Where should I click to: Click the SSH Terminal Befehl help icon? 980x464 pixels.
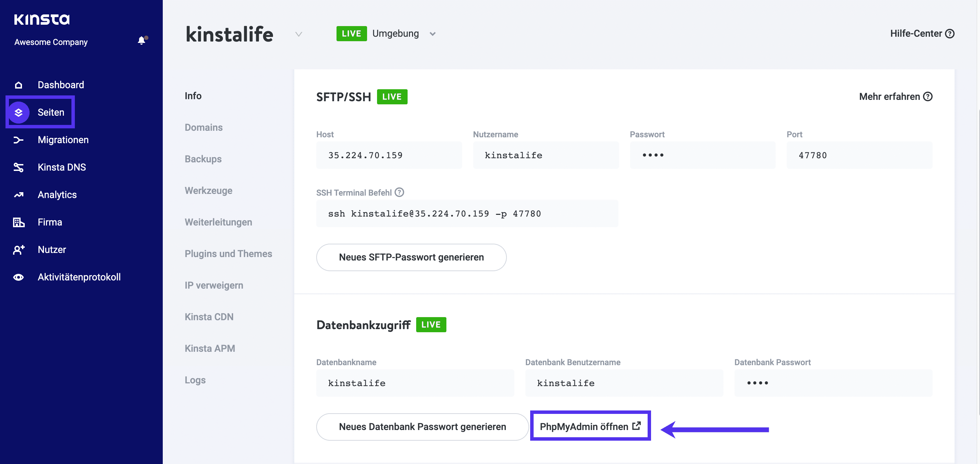pyautogui.click(x=399, y=192)
